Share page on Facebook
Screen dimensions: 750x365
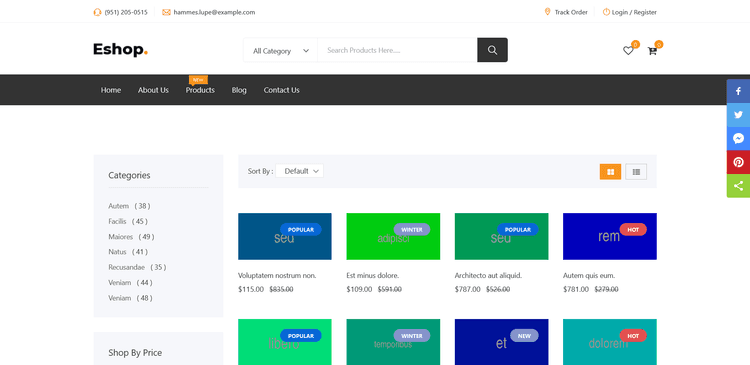click(739, 91)
